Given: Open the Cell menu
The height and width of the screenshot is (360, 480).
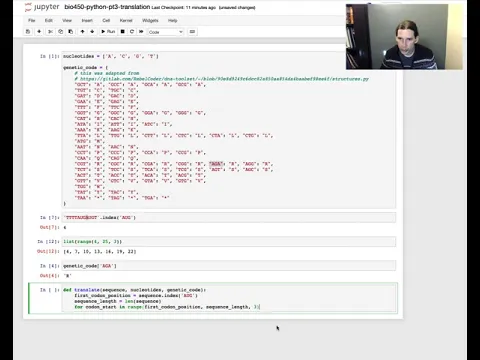Looking at the screenshot, I should 106,20.
